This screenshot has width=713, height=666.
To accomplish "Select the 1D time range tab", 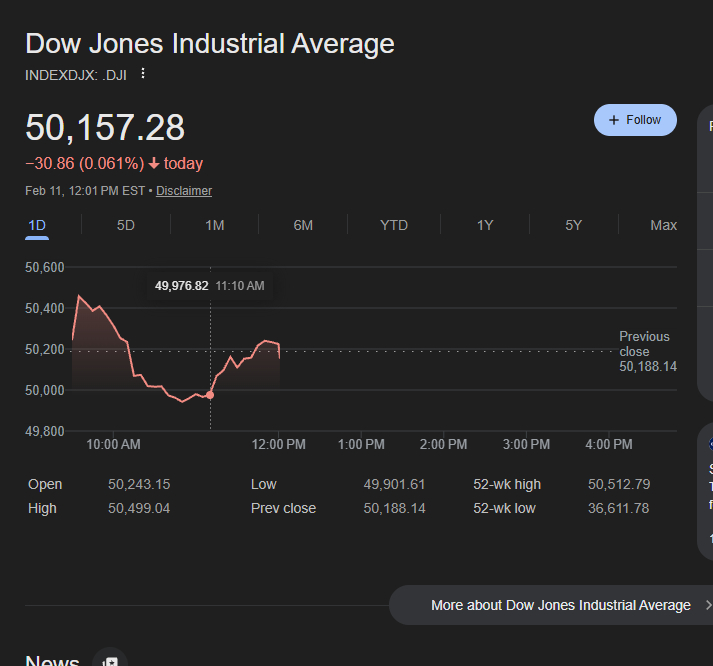I will pos(37,225).
